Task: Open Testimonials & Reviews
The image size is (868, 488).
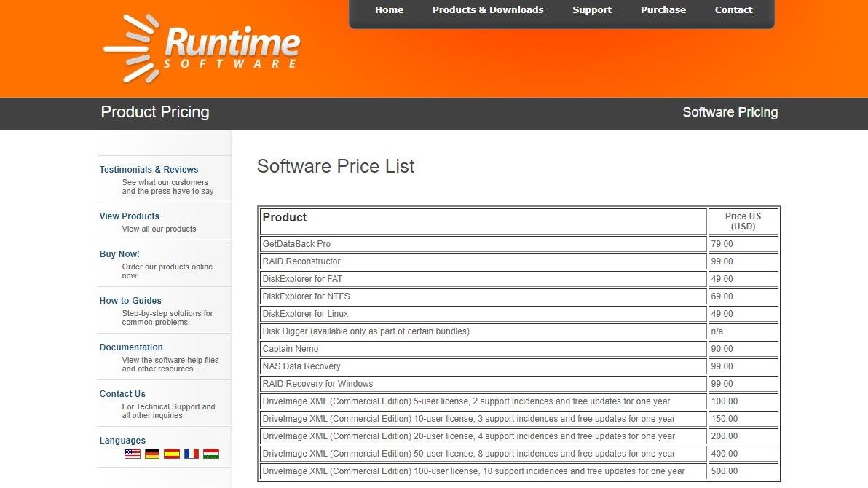Action: pos(149,169)
